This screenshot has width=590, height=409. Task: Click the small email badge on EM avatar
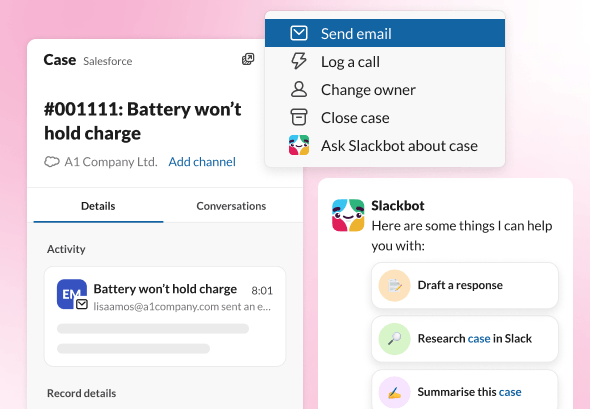tap(82, 304)
